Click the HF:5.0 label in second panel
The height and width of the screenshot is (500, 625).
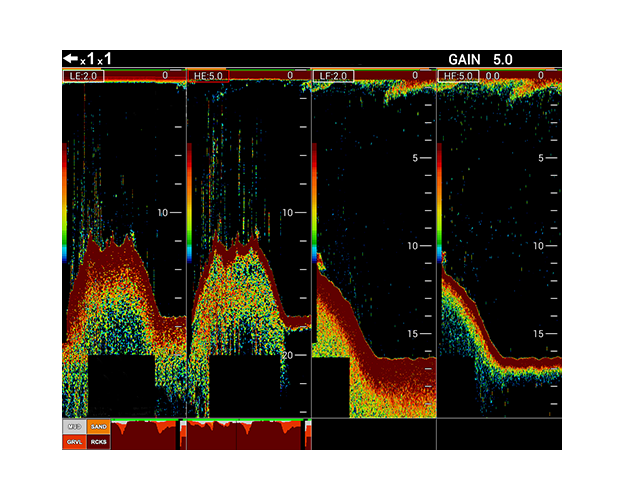click(x=209, y=75)
